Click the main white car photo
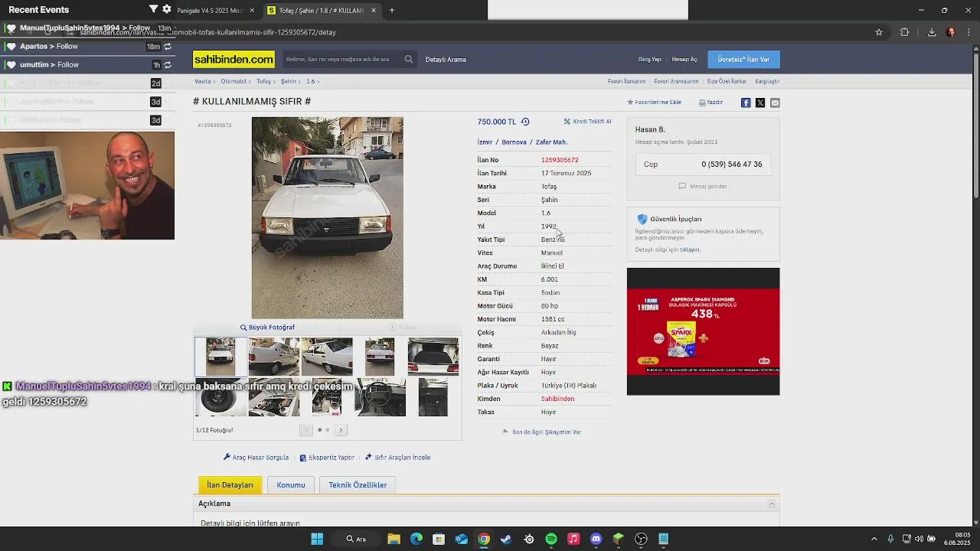980x551 pixels. tap(328, 217)
